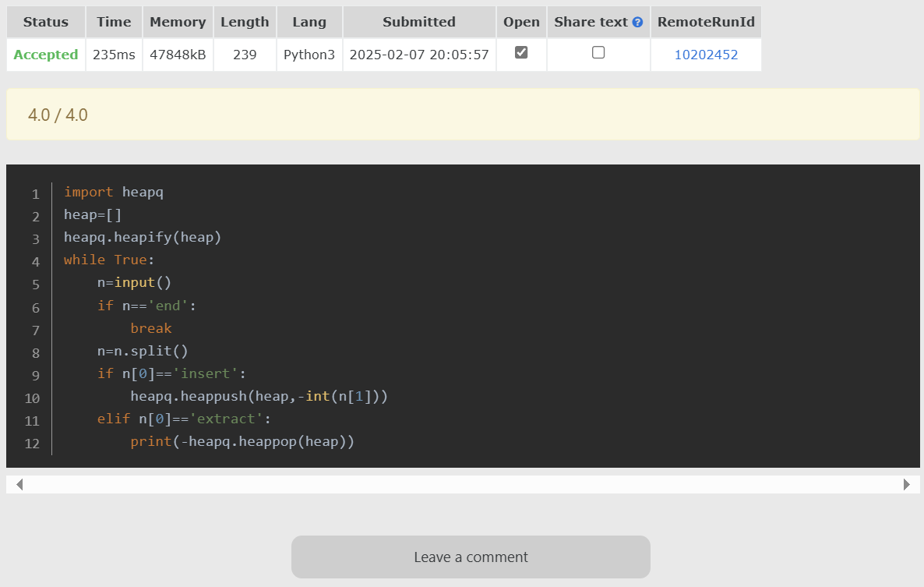Click the Status column header
Viewport: 924px width, 587px height.
click(x=46, y=22)
